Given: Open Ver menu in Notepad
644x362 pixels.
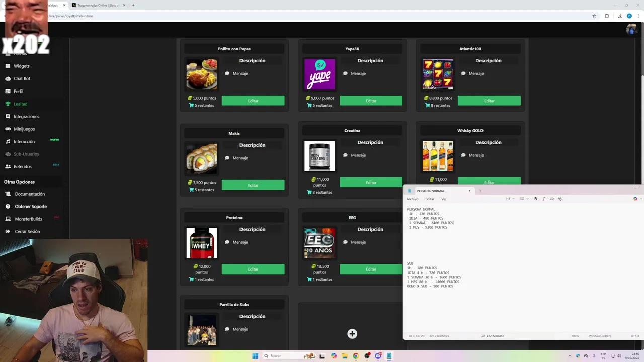Looking at the screenshot, I should [x=444, y=199].
